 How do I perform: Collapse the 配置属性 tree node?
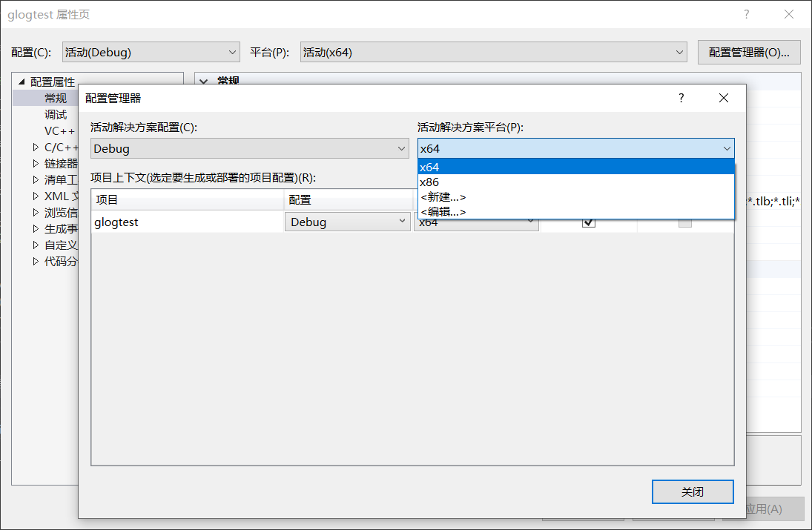coord(19,82)
